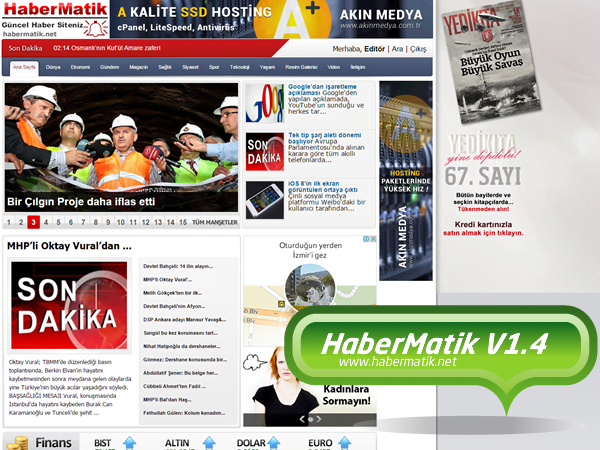Open the Ara search link
This screenshot has height=450, width=600.
click(x=397, y=49)
